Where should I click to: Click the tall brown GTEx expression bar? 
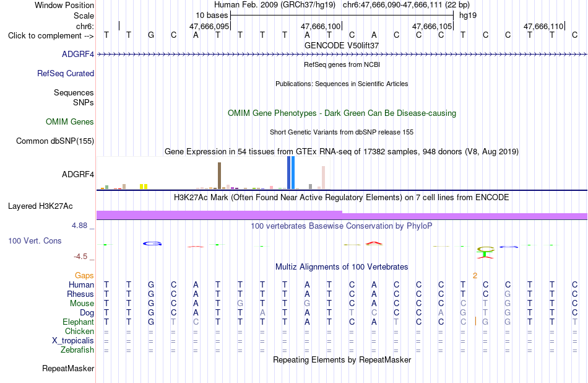tap(219, 175)
